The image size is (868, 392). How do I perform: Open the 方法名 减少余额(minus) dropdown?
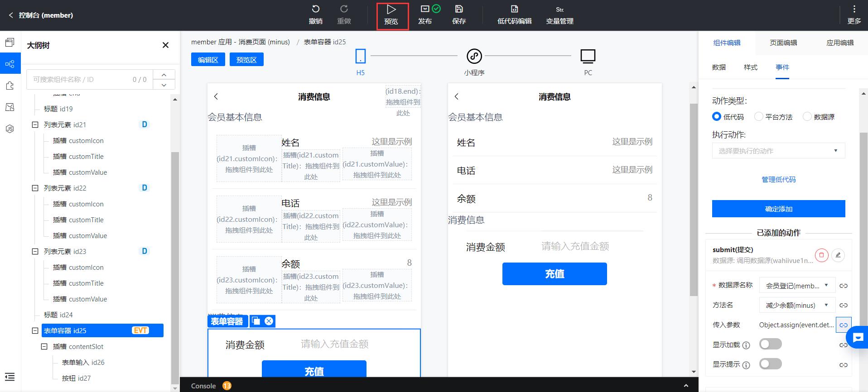click(x=797, y=305)
